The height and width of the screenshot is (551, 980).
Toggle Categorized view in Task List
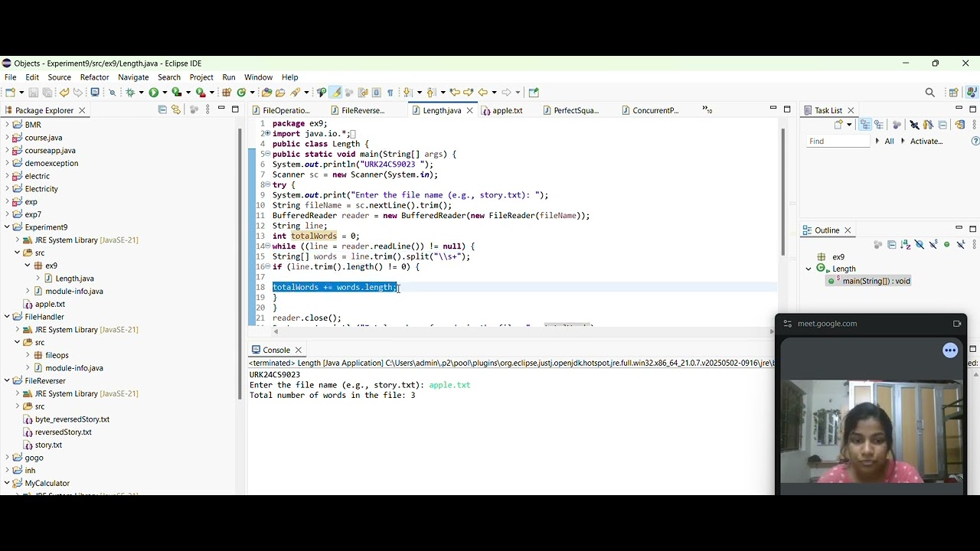point(864,125)
